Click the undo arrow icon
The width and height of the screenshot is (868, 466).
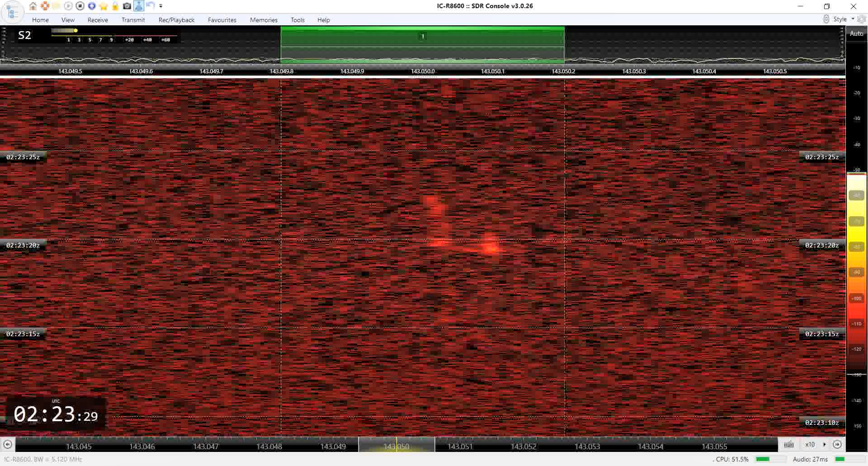[151, 6]
